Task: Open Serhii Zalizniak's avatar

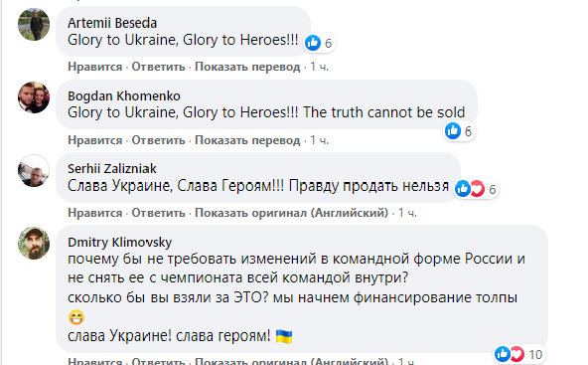Action: 34,170
